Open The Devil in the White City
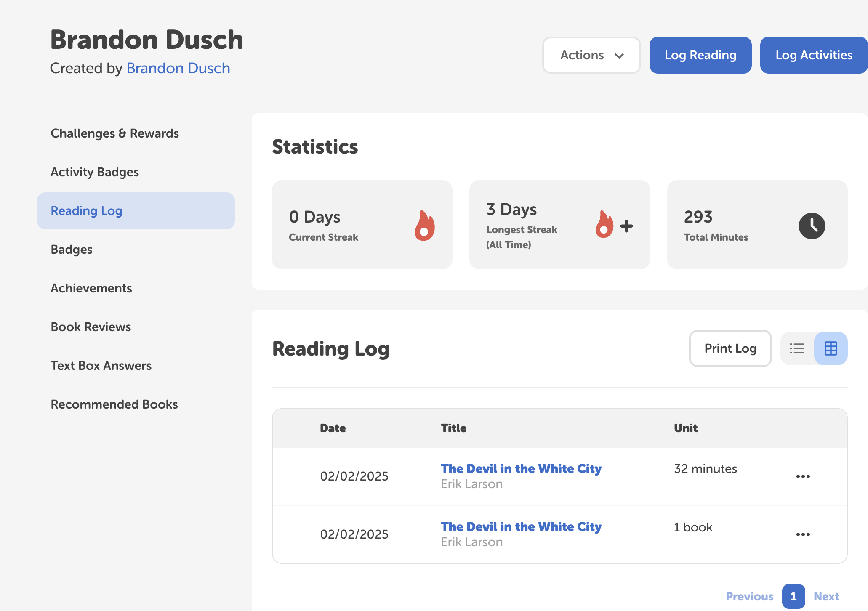The height and width of the screenshot is (611, 868). click(x=521, y=468)
